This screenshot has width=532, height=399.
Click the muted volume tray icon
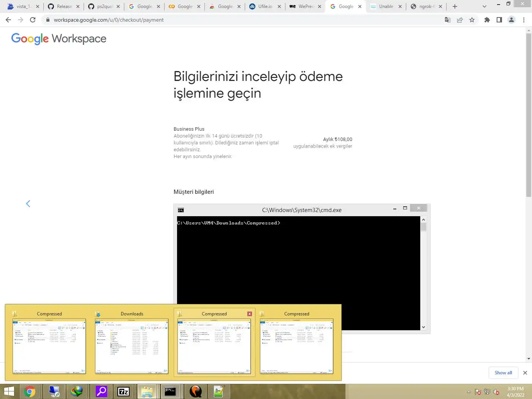point(496,392)
